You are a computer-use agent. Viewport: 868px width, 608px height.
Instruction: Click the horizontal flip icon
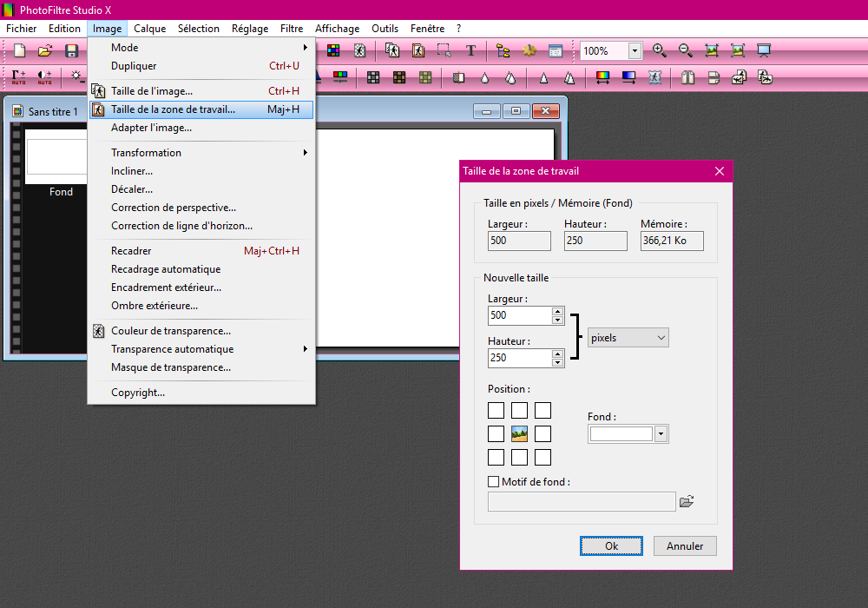[687, 77]
